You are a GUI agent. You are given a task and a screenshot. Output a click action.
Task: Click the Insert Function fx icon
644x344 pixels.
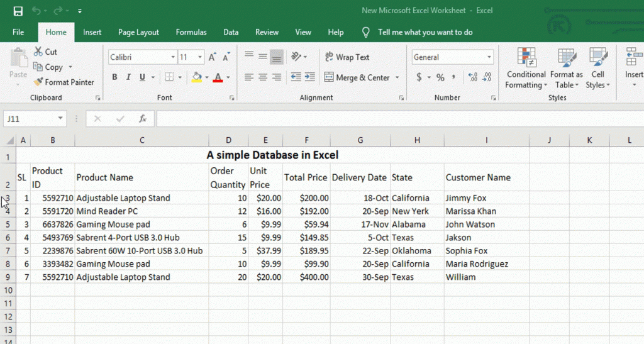click(143, 119)
